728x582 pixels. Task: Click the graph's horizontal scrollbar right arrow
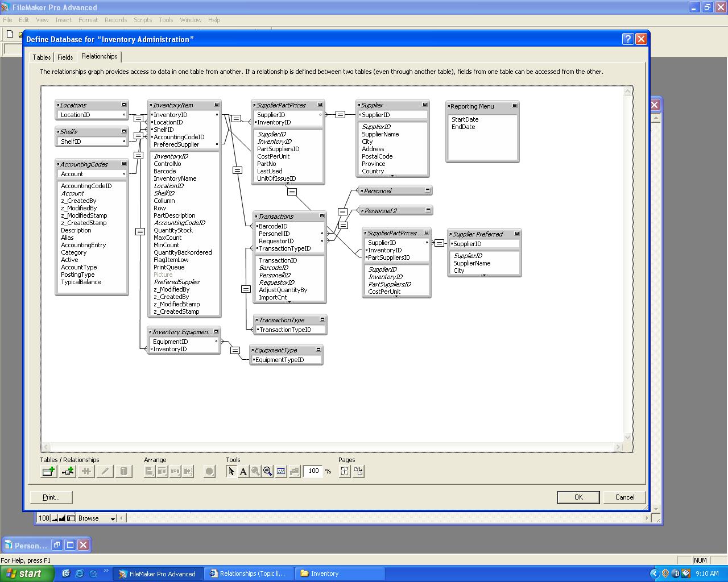(x=619, y=447)
